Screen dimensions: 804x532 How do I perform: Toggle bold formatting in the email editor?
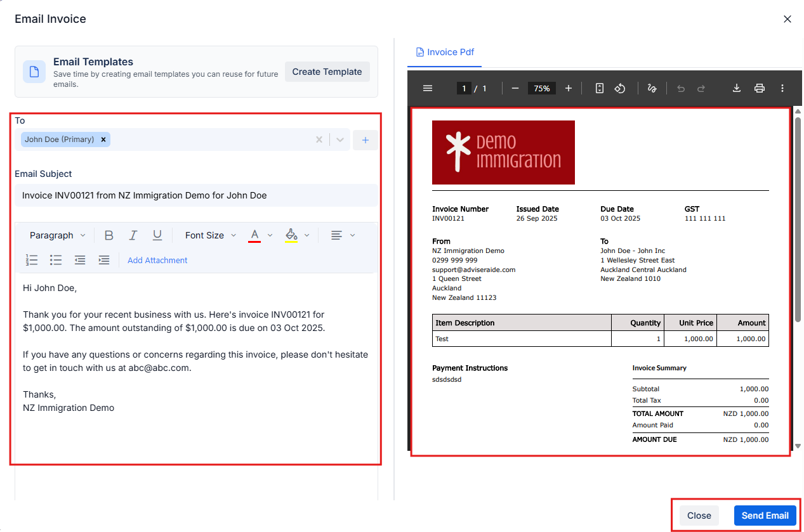[109, 235]
